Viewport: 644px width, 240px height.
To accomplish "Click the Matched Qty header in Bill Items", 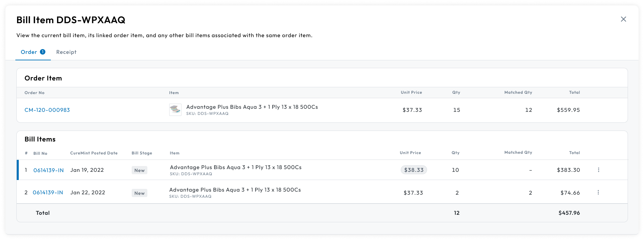I will (518, 152).
